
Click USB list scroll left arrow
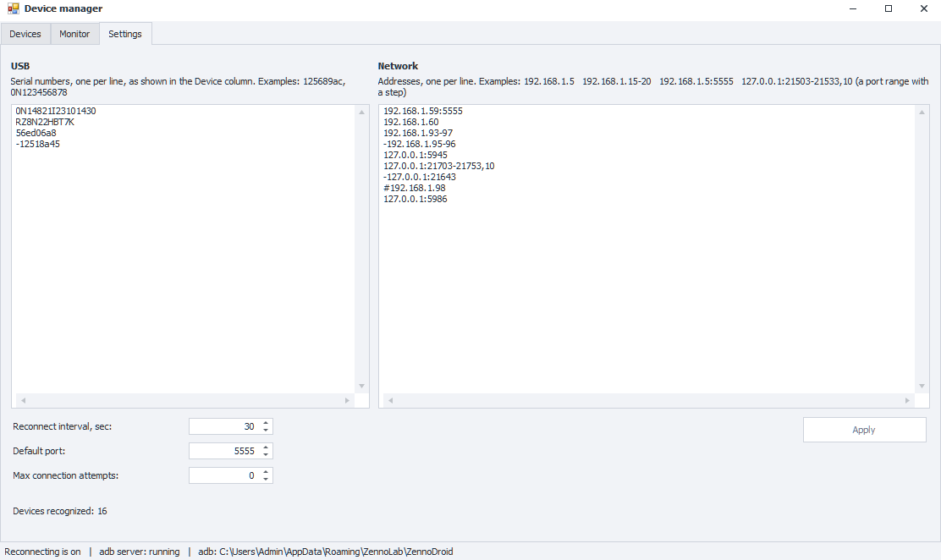[24, 400]
